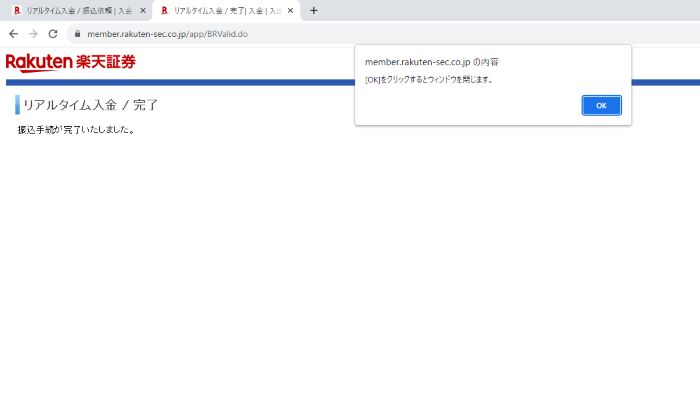
Task: Click the [OK]をクリックするとウィンドウを閉じます message
Action: [x=429, y=79]
